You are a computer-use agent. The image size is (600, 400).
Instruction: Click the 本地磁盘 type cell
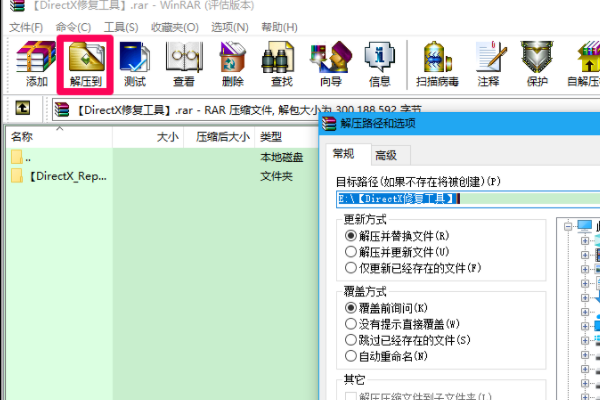coord(282,157)
